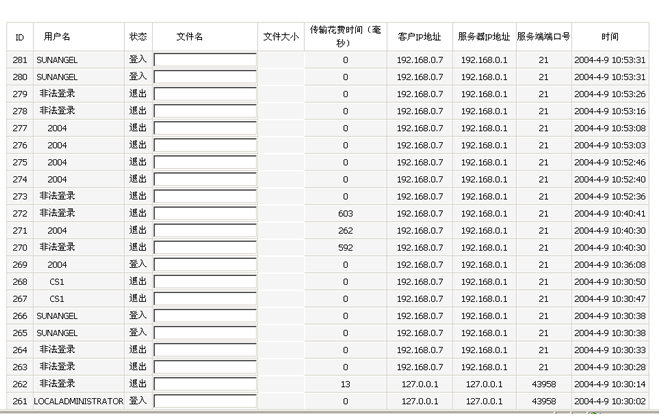Click timestamp 2004-4-9 10:36:08
The image size is (659, 416).
click(x=610, y=265)
